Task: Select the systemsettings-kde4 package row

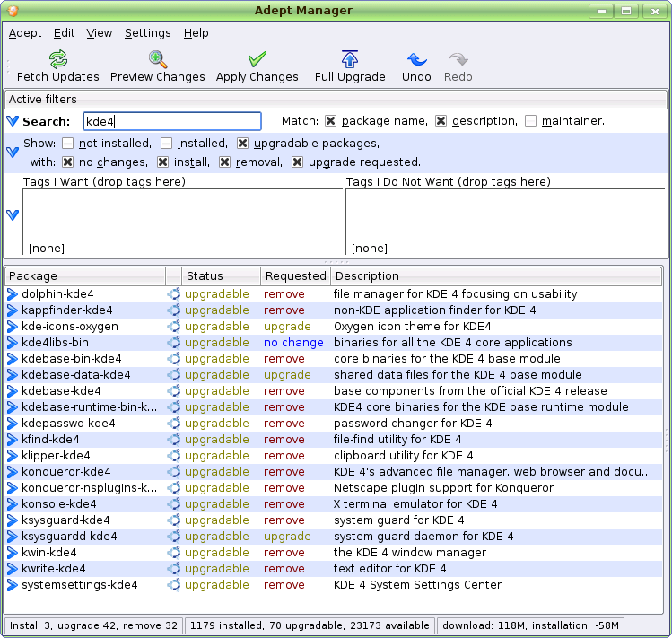Action: pos(80,585)
